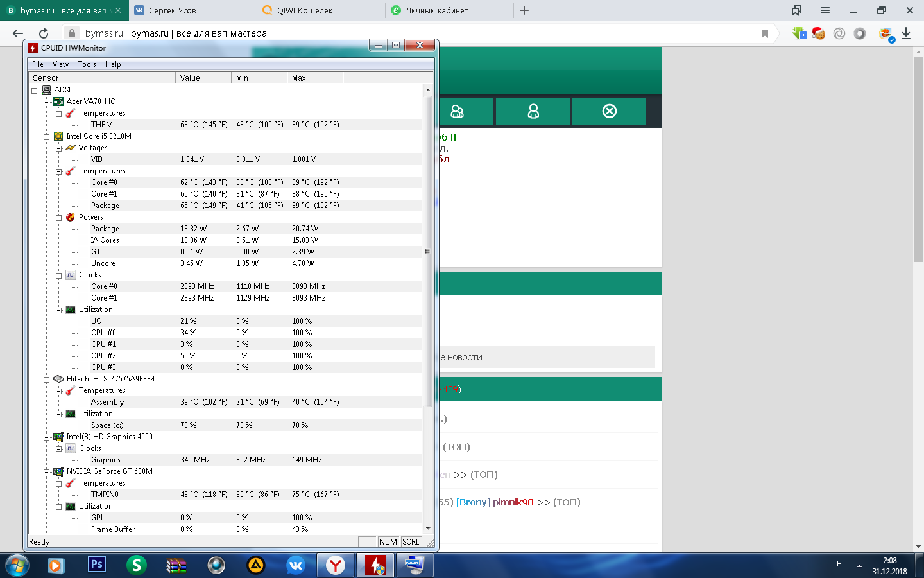Click the HWMonitor scrollbar down arrow
This screenshot has height=578, width=924.
[428, 529]
